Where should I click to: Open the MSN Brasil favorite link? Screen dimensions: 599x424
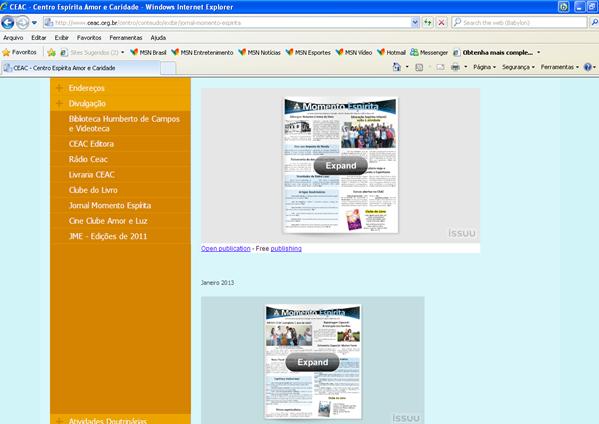click(x=148, y=52)
